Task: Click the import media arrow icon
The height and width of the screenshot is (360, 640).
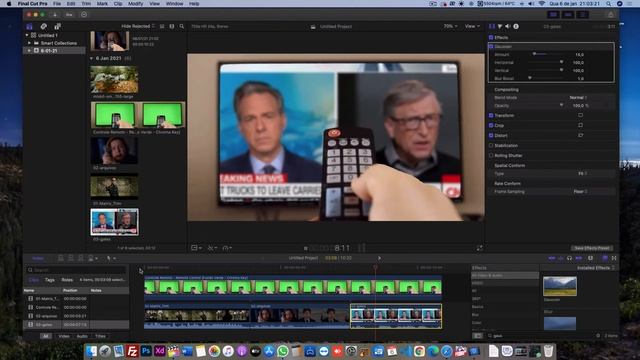Action: click(55, 15)
